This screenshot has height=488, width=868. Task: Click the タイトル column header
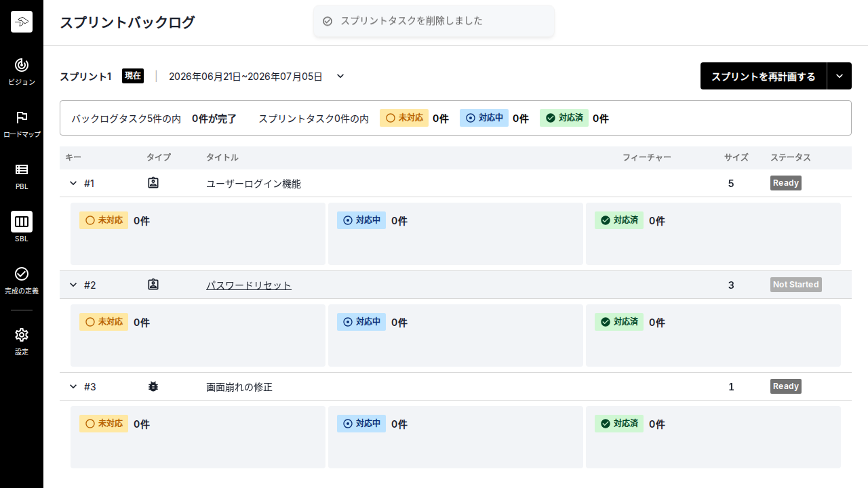tap(222, 157)
